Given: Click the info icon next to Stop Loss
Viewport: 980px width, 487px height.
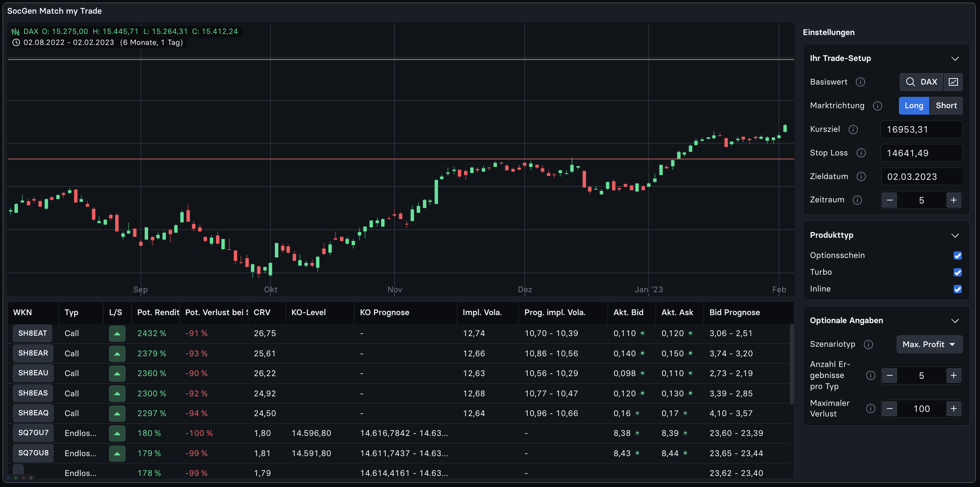Looking at the screenshot, I should [861, 153].
